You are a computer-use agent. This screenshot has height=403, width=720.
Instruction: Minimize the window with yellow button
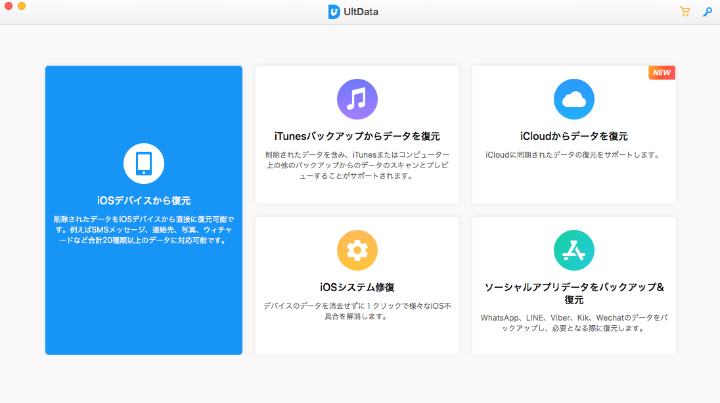[x=22, y=6]
